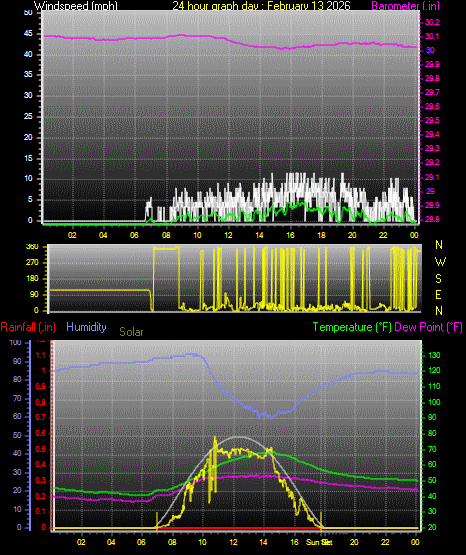Click the 12 hour tick on windspeed chart
This screenshot has height=555, width=466.
coord(228,235)
